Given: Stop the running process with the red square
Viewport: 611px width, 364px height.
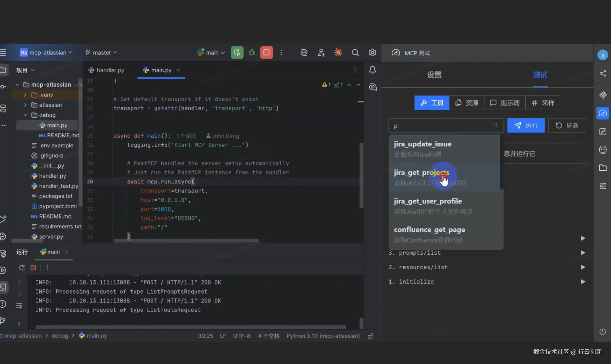Looking at the screenshot, I should tap(267, 53).
